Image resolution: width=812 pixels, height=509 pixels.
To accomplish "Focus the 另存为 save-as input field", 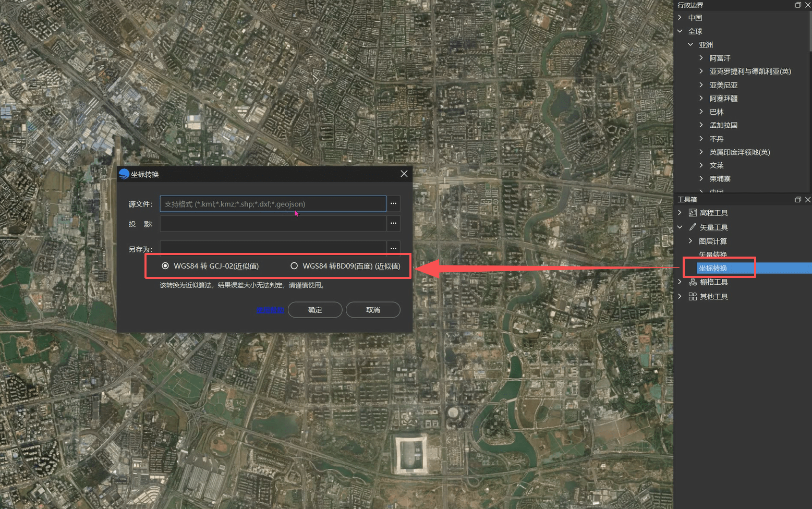I will click(x=273, y=248).
